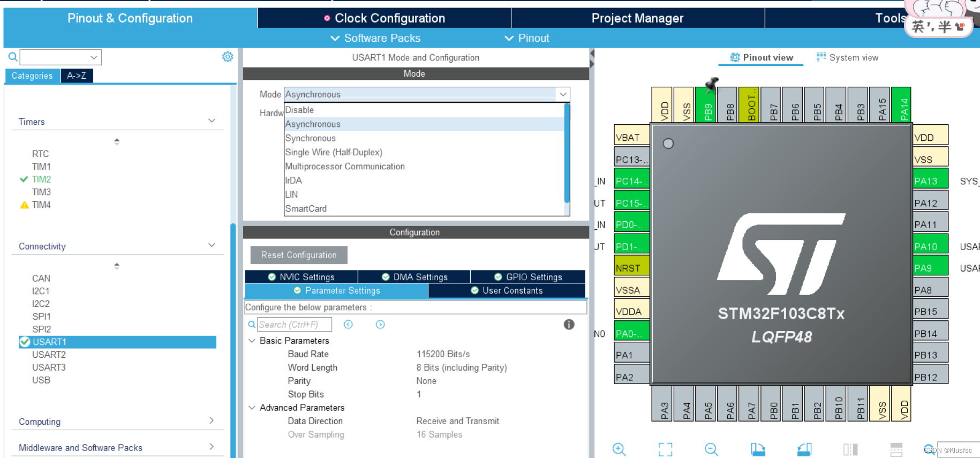Zoom out of the pinout view
The width and height of the screenshot is (980, 458).
[711, 449]
